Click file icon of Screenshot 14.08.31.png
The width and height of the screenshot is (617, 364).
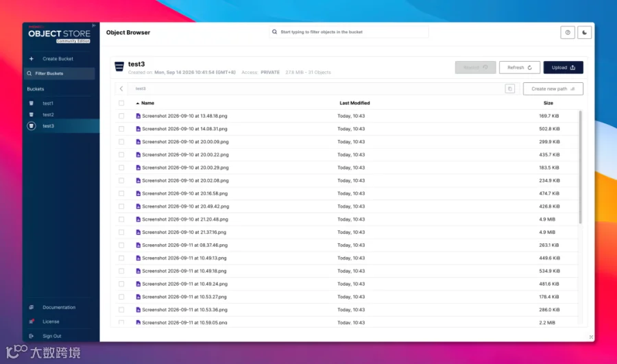click(138, 129)
